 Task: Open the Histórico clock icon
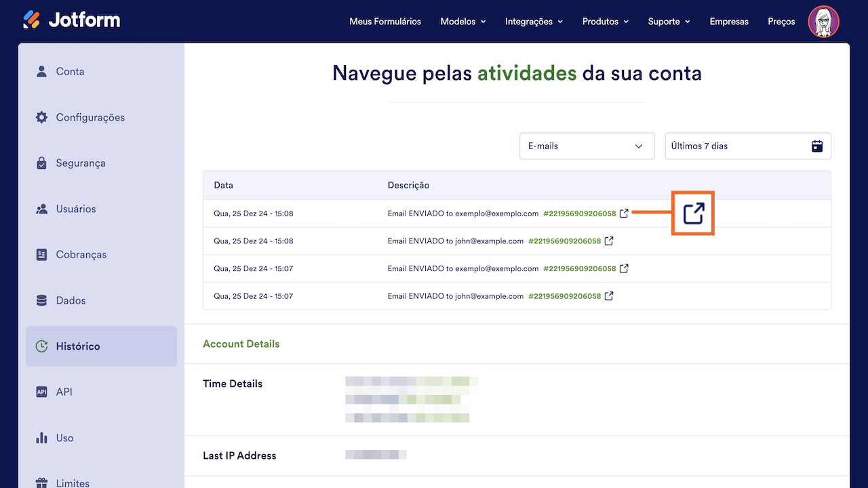point(41,346)
